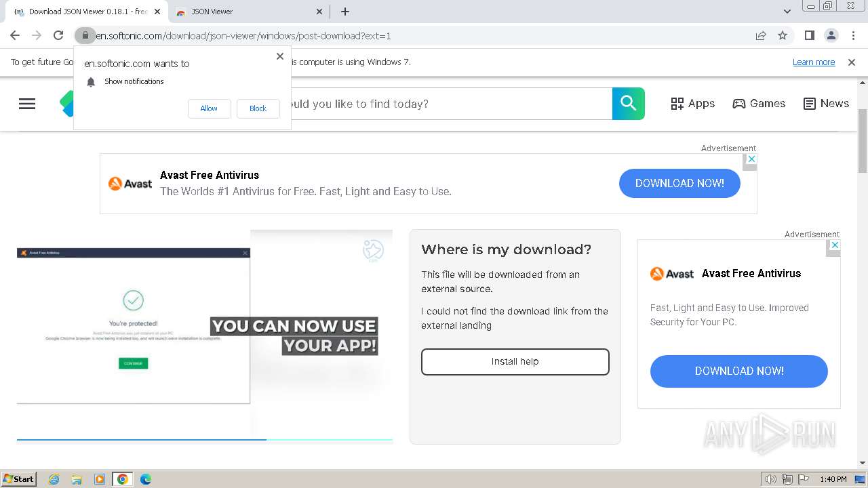
Task: Click the Avast logo in the banner
Action: tap(130, 184)
